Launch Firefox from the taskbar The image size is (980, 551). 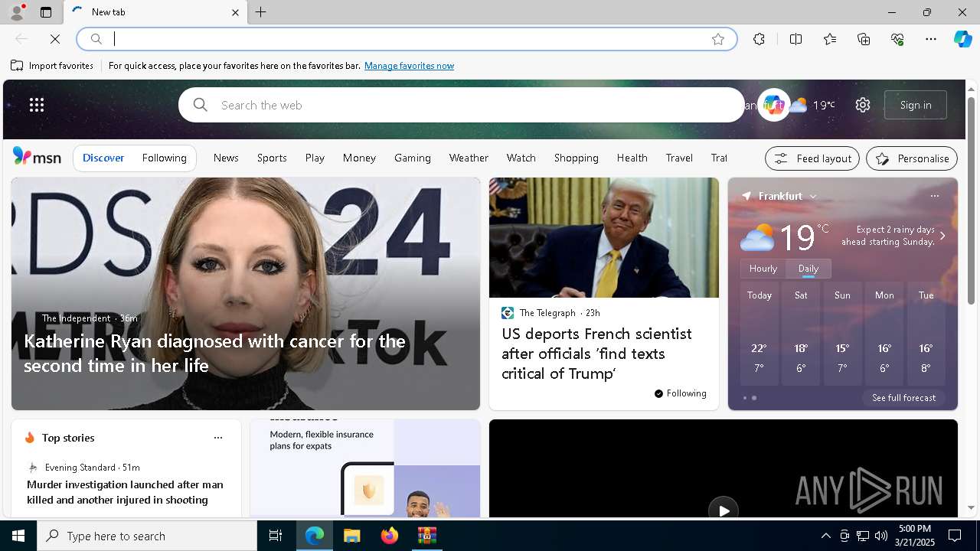coord(389,536)
